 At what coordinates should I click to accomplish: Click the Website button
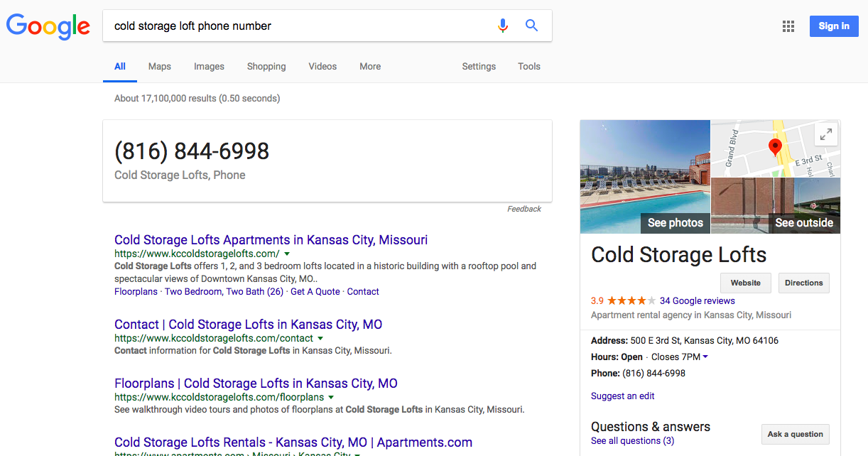pos(746,283)
